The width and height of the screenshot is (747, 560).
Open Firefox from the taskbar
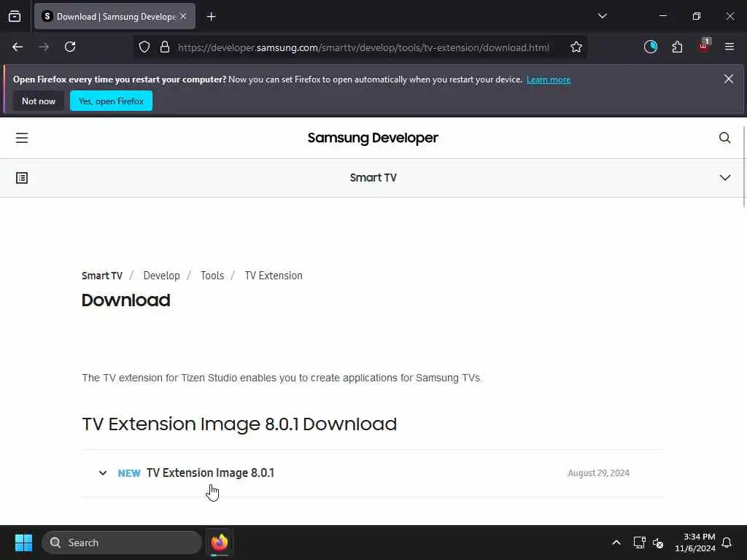[x=220, y=542]
